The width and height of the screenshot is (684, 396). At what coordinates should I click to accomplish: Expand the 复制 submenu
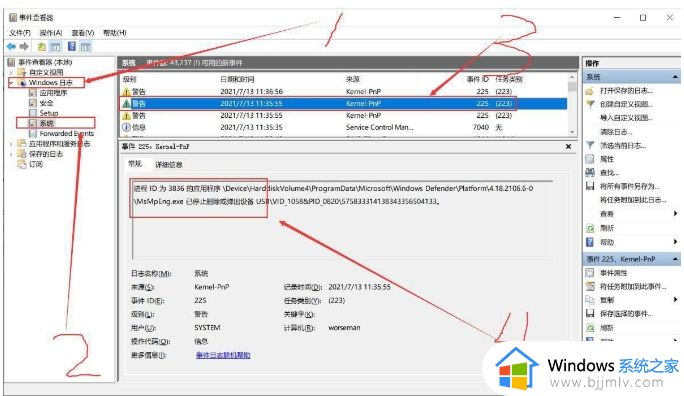click(675, 300)
